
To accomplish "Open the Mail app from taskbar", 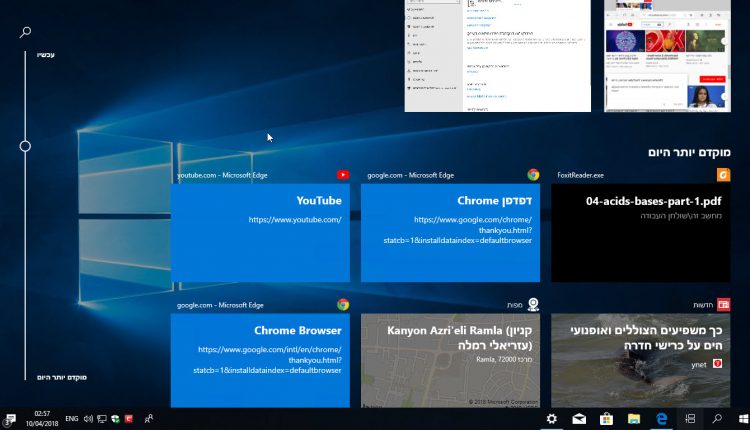I will click(x=579, y=419).
